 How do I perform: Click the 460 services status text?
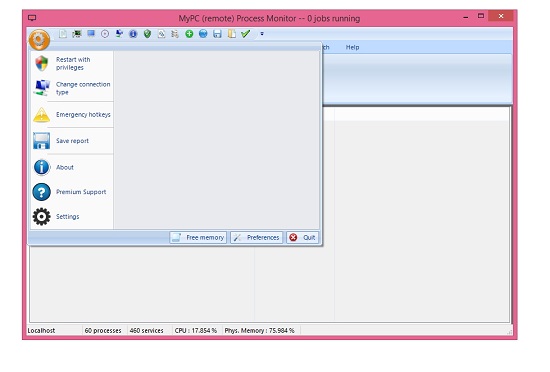[x=147, y=331]
